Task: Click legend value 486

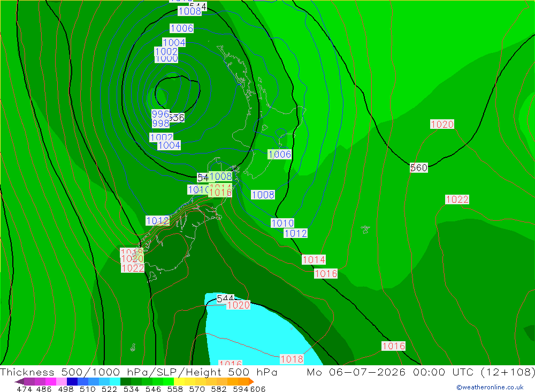Action: pos(44,389)
